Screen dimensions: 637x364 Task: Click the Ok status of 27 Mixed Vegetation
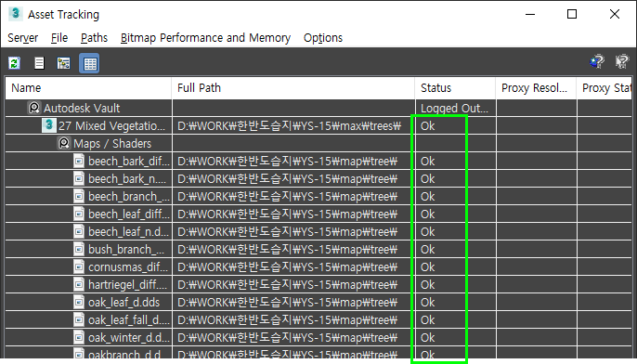pos(428,126)
